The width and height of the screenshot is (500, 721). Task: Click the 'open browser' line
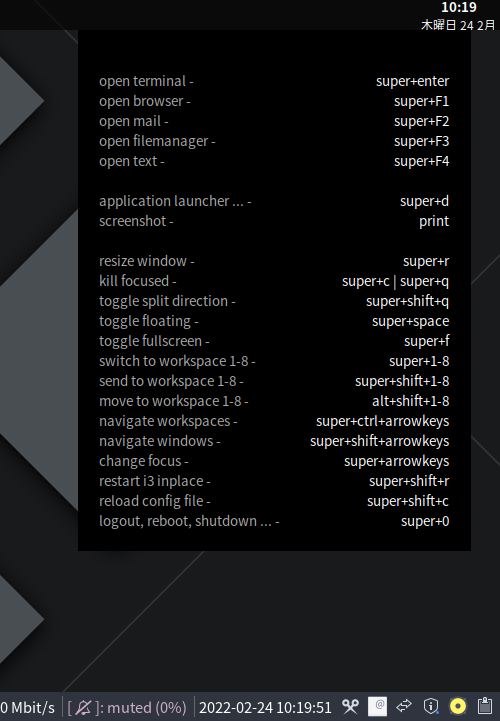point(144,101)
